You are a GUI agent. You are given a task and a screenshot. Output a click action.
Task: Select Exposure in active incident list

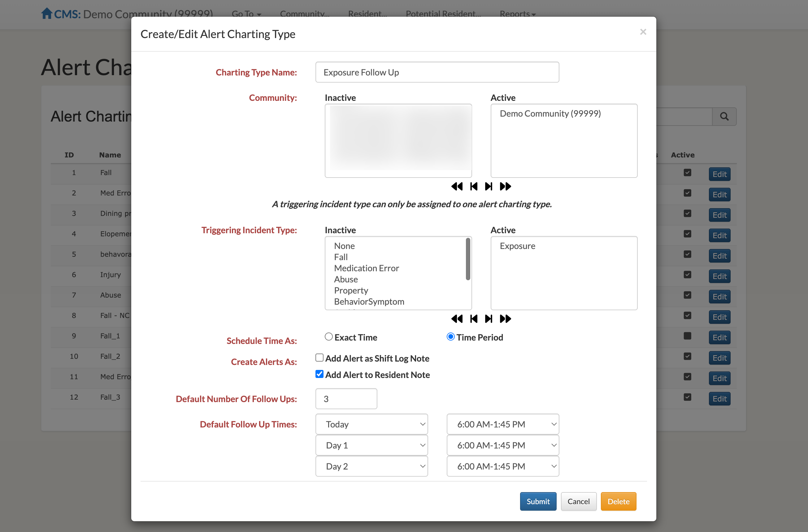[x=517, y=246]
